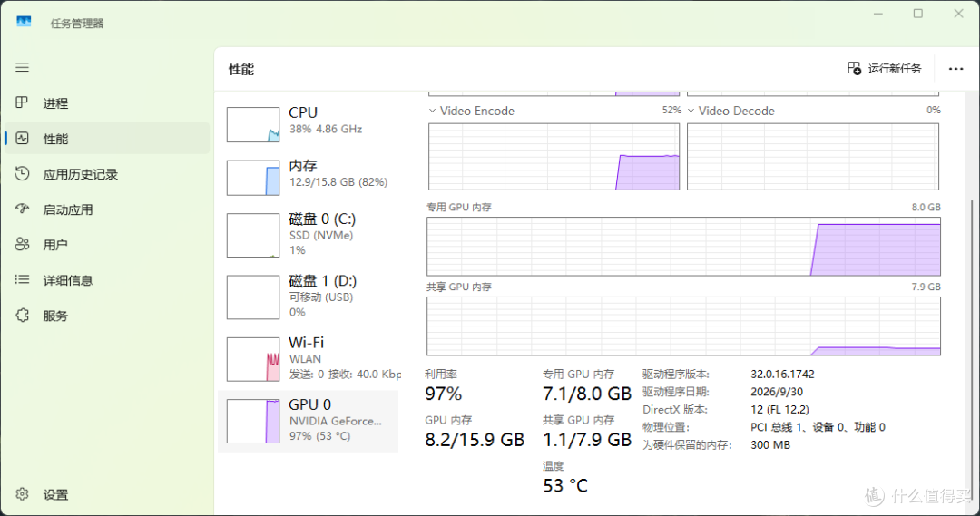Click the 应用历史记录 history icon
Screen dimensions: 980x516
click(22, 174)
